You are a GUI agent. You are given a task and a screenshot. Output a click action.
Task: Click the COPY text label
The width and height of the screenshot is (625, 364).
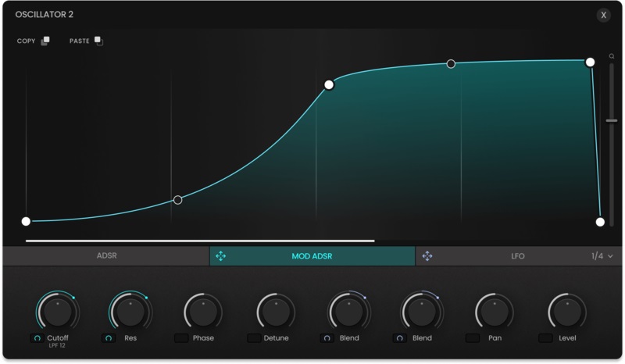tap(27, 41)
